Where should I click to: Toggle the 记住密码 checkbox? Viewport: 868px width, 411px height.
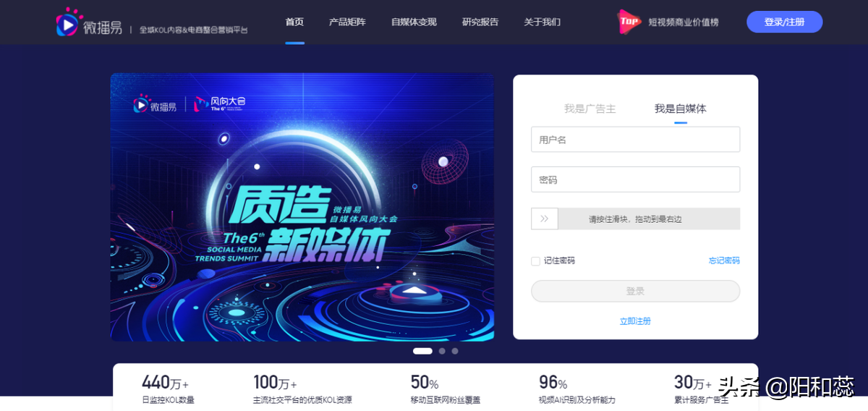(535, 260)
